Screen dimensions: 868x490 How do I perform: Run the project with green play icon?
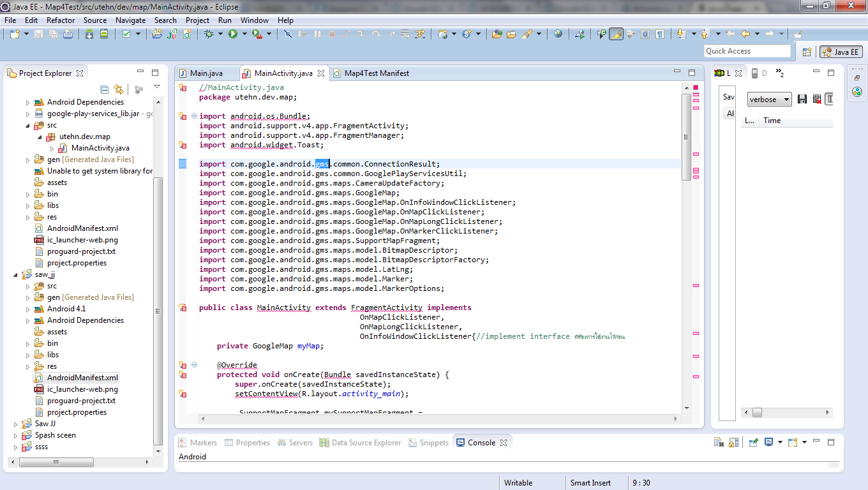[233, 34]
